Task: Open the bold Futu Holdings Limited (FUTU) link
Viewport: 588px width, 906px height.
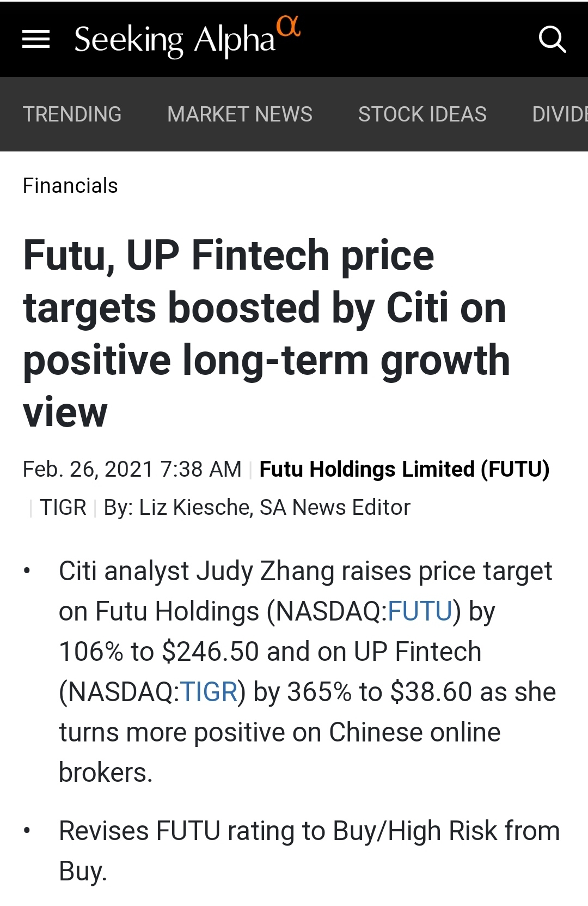Action: (404, 469)
